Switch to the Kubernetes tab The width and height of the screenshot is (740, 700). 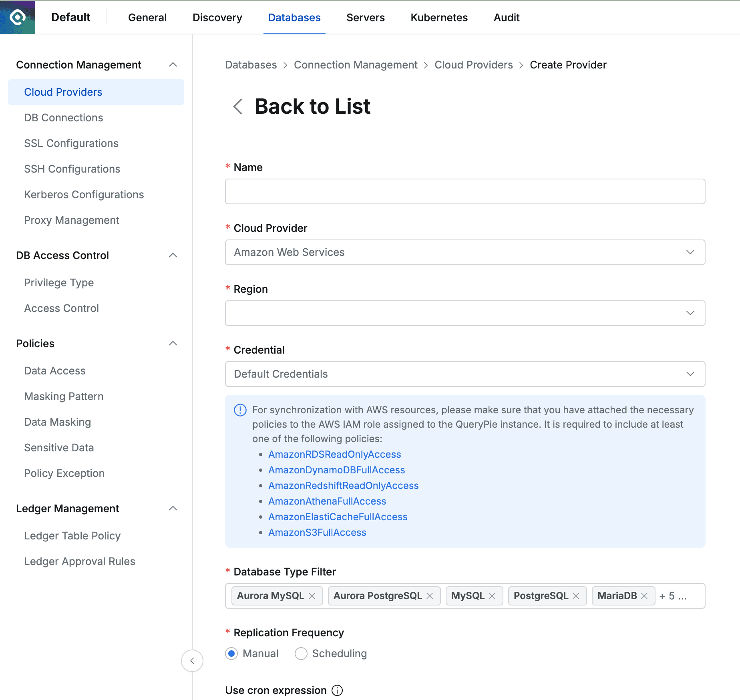(x=439, y=17)
